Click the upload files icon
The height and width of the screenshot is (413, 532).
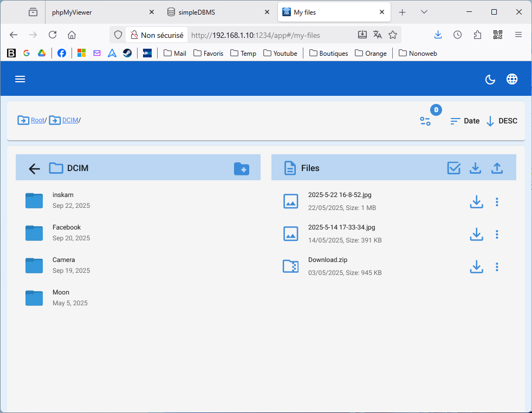(497, 168)
